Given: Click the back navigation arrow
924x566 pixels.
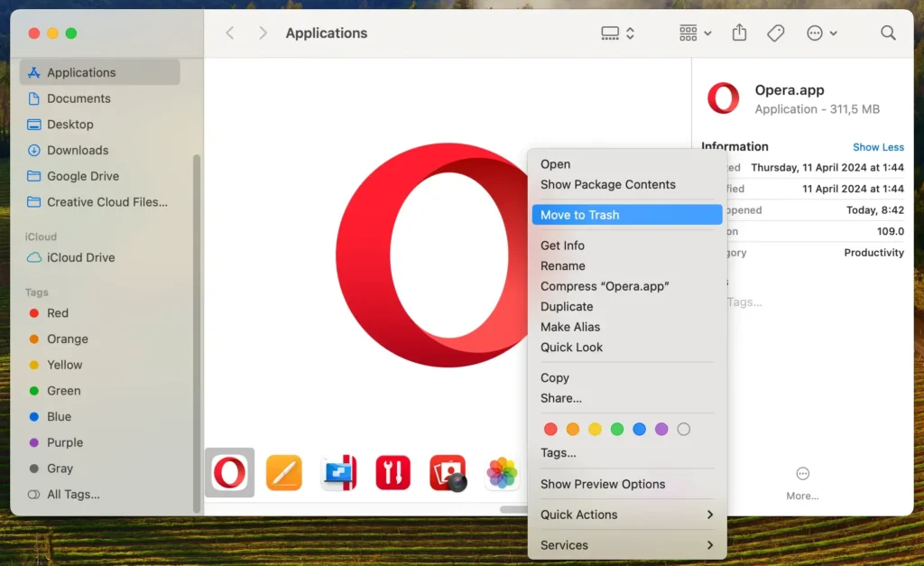Looking at the screenshot, I should coord(230,33).
